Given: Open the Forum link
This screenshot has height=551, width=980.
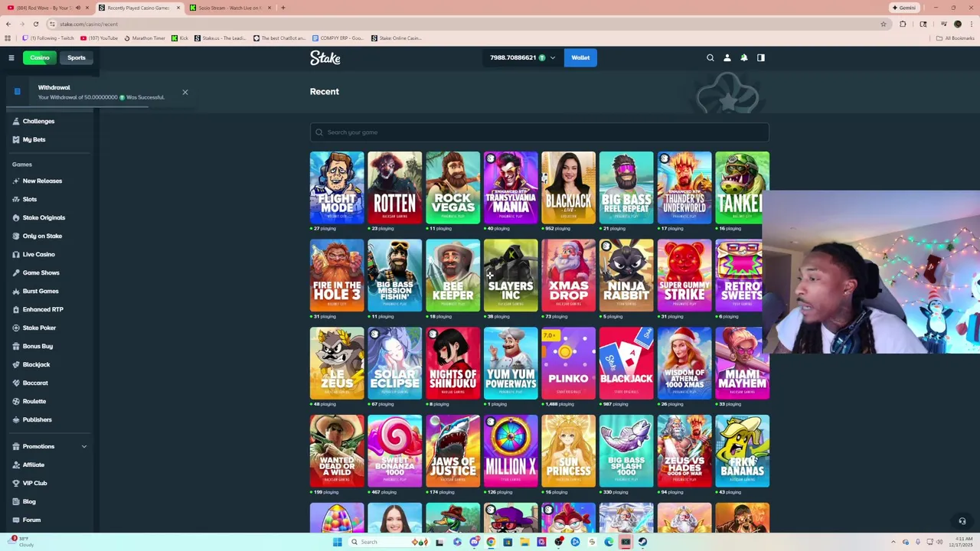Looking at the screenshot, I should pyautogui.click(x=31, y=520).
